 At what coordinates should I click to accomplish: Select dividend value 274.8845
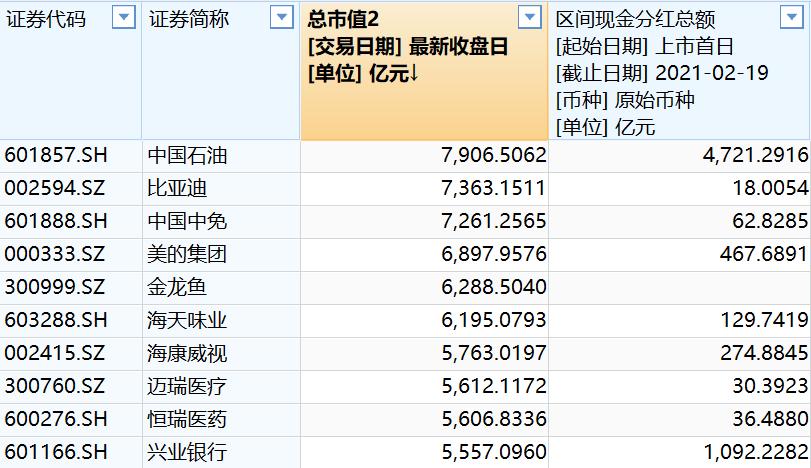(764, 353)
